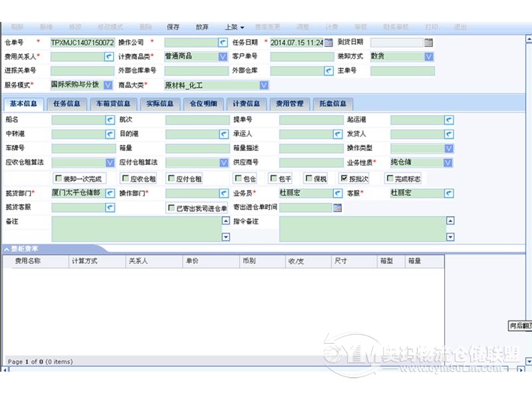Sort by the 单价 column header

[x=211, y=261]
